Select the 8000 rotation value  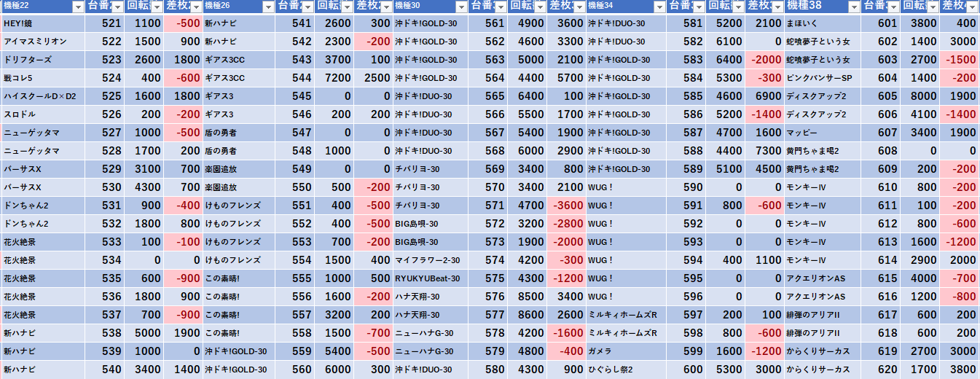[x=921, y=96]
